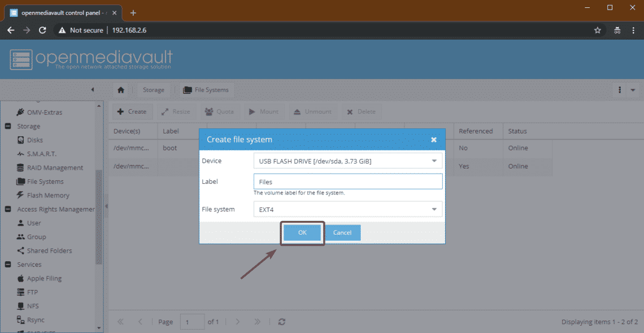This screenshot has height=333, width=644.
Task: Click the browser Forward button
Action: pos(27,30)
